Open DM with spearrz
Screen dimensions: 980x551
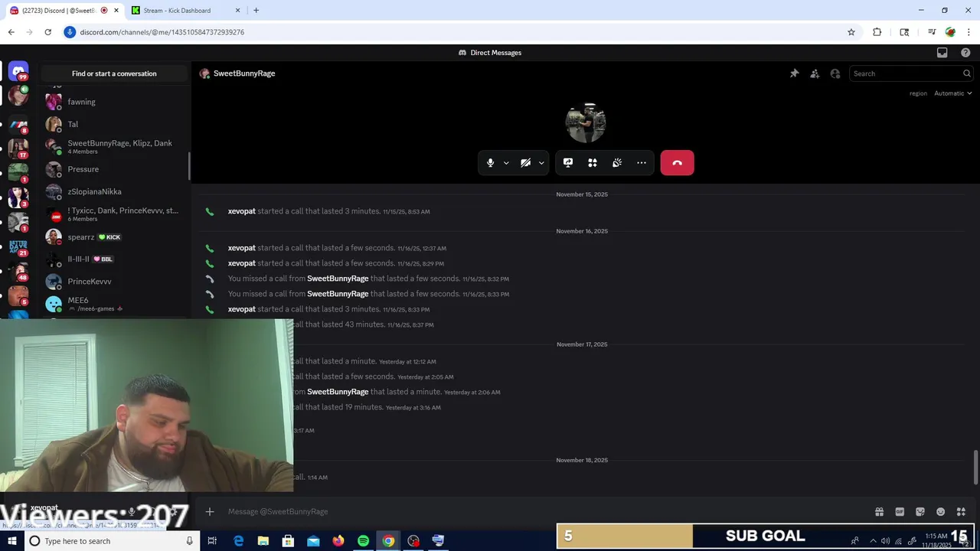point(115,236)
